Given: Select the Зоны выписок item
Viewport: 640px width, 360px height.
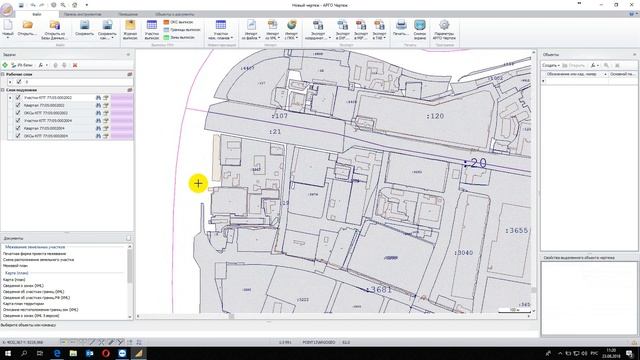Looking at the screenshot, I should tap(179, 37).
